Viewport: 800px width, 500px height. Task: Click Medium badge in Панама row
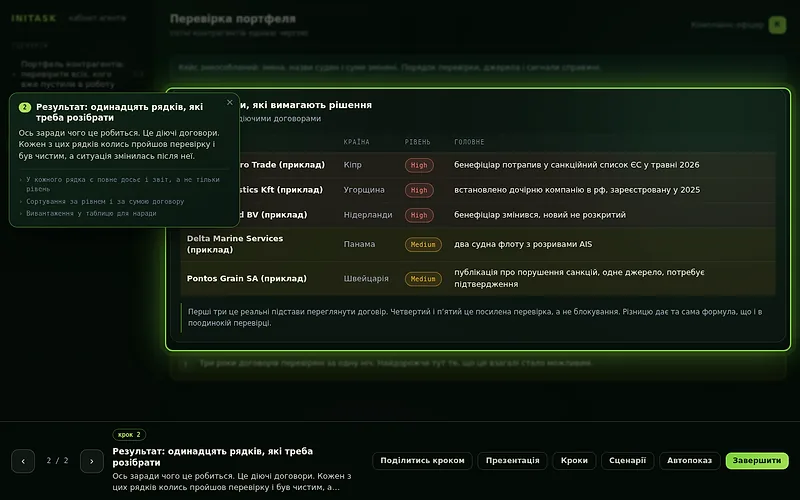click(423, 245)
